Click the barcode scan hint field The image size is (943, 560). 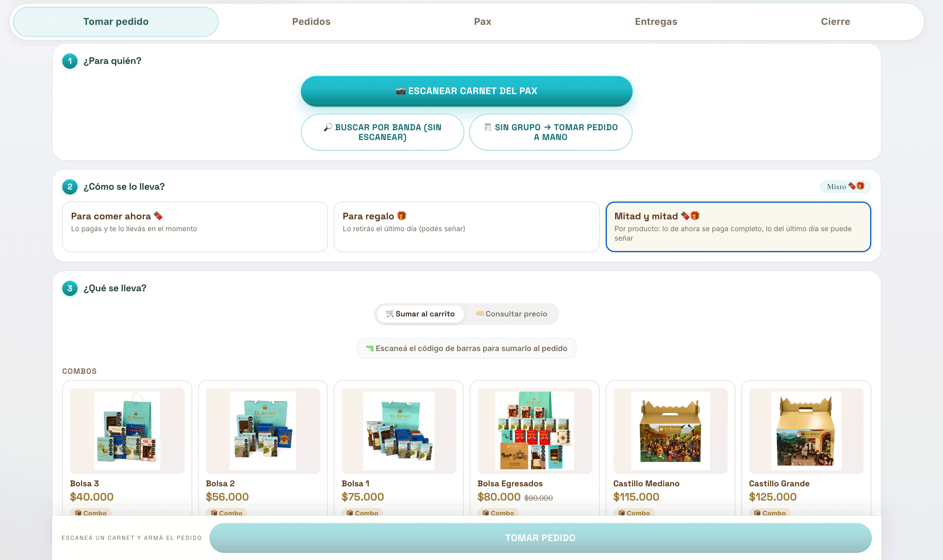click(466, 348)
